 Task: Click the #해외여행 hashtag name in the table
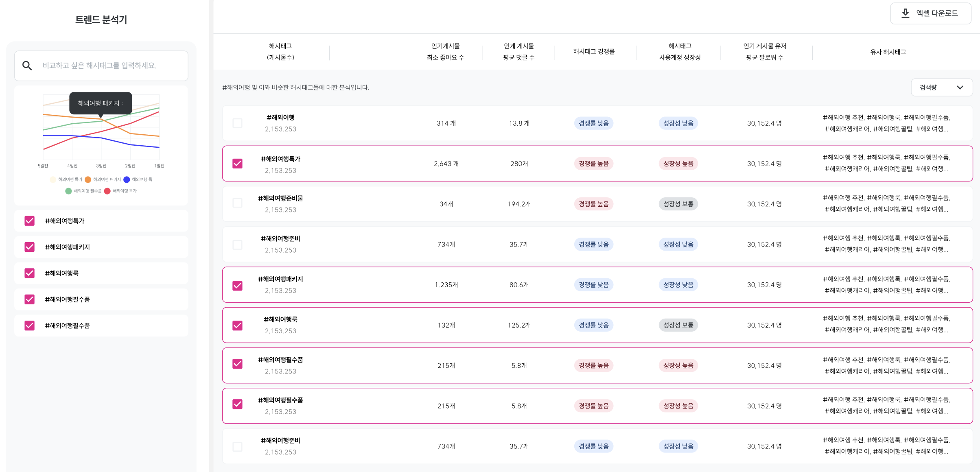coord(280,117)
